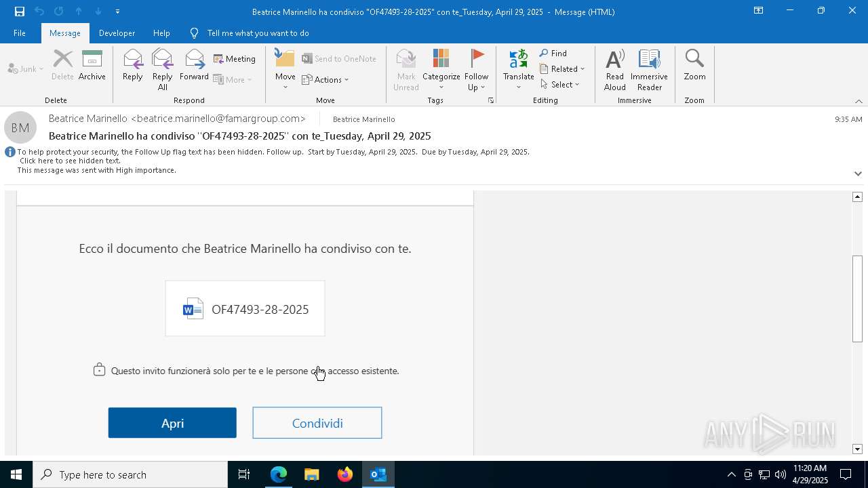Screen dimensions: 868x488
Task: Translate the message
Action: [519, 69]
